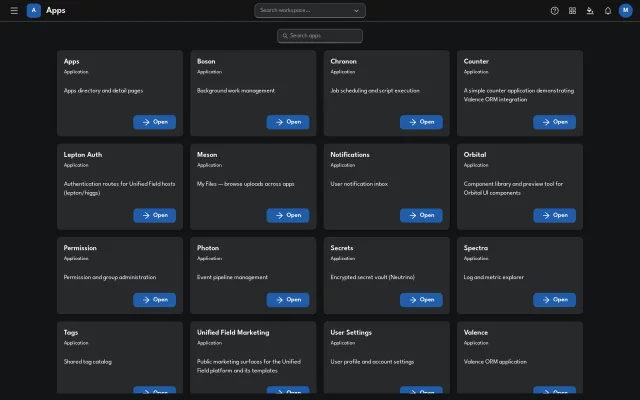Open the Permission application

click(x=154, y=300)
